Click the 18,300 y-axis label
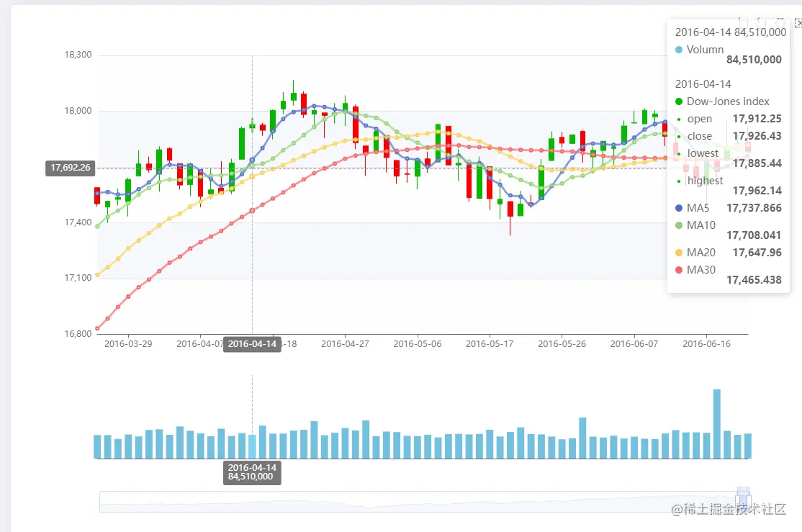This screenshot has height=532, width=802. click(78, 55)
